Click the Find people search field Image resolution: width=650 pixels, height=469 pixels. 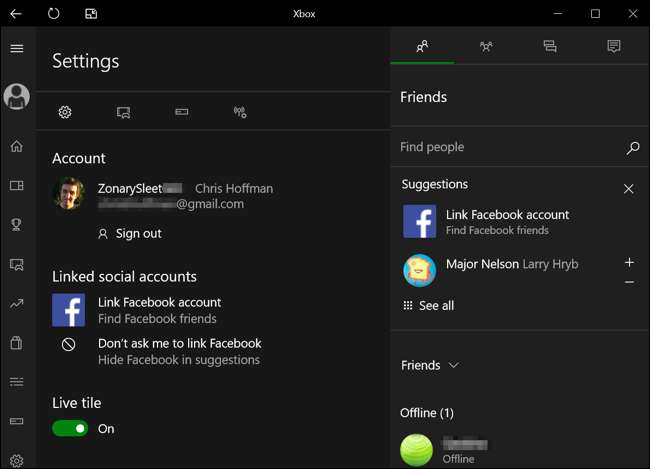point(519,147)
